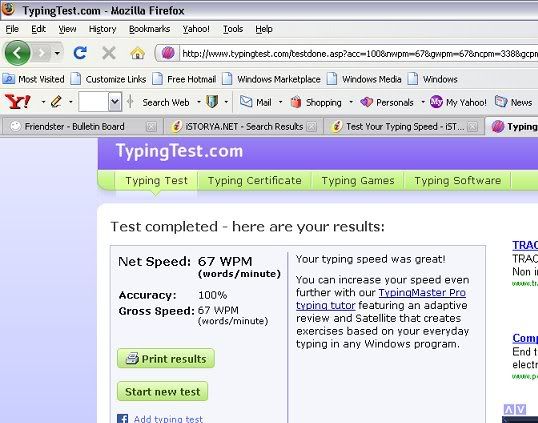Screen dimensions: 538x423
Task: Click the Yahoo! Y logo in toolbar
Action: [17, 102]
